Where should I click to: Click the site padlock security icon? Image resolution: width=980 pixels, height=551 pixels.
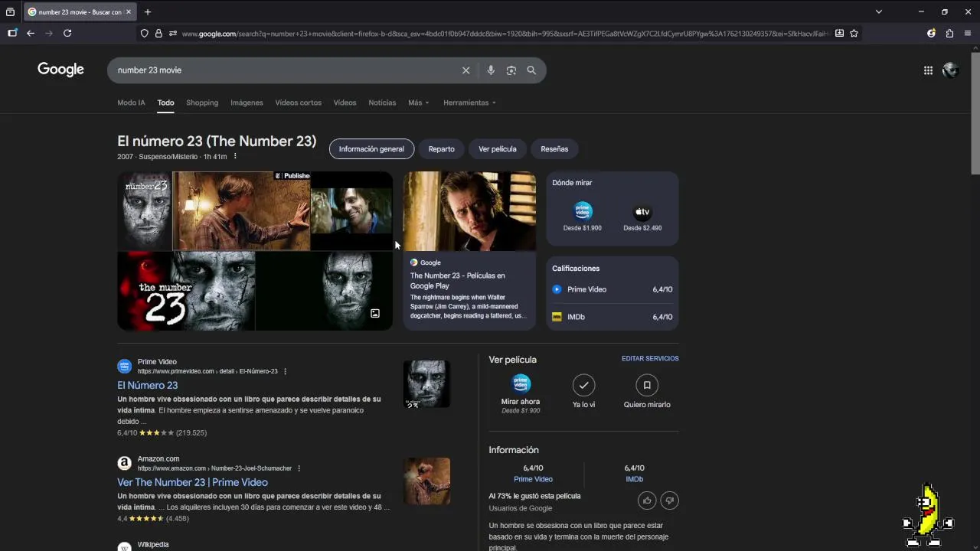tap(158, 33)
